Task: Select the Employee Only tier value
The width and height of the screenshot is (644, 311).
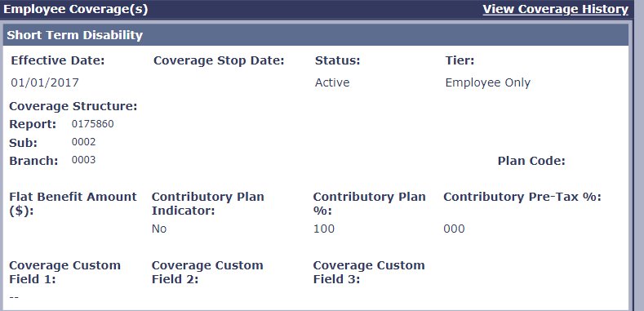Action: click(487, 83)
